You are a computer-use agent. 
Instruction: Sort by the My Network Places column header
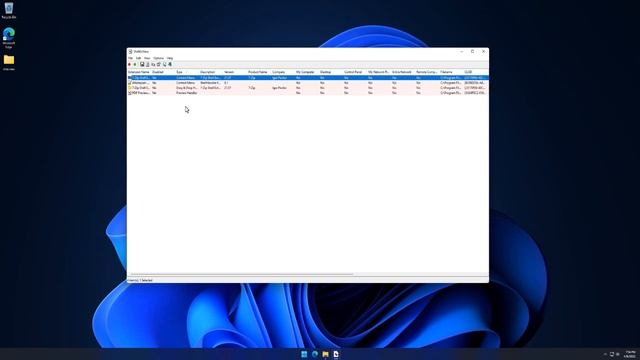[x=380, y=72]
